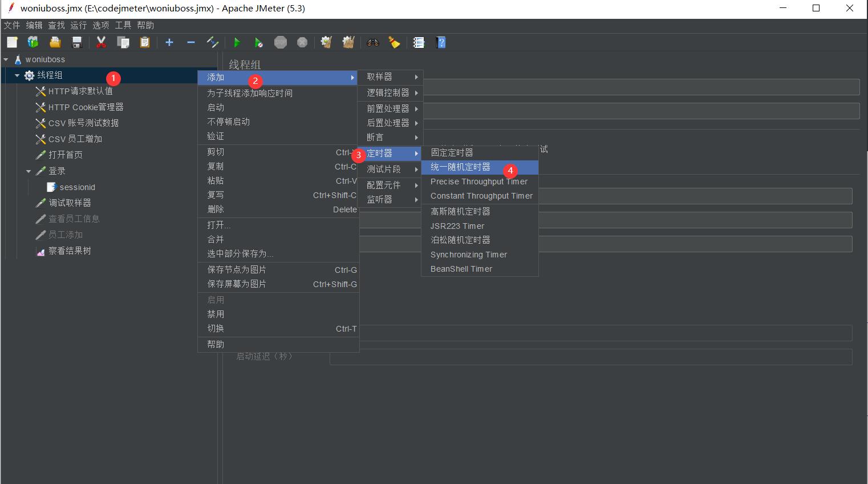
Task: Choose 为子线程添加响应时间 in the context menu
Action: (278, 93)
